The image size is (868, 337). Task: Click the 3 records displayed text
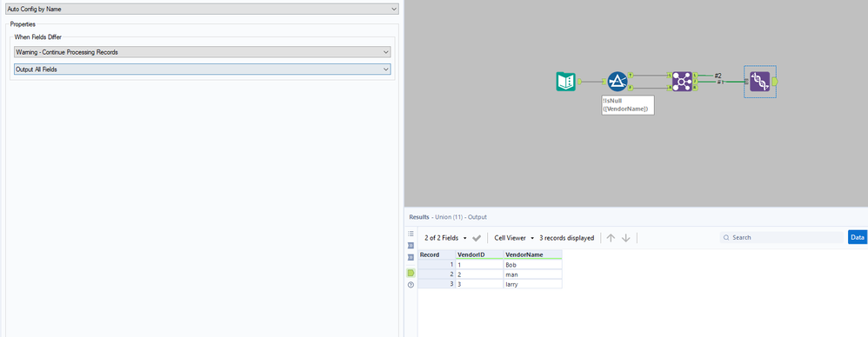(x=566, y=238)
